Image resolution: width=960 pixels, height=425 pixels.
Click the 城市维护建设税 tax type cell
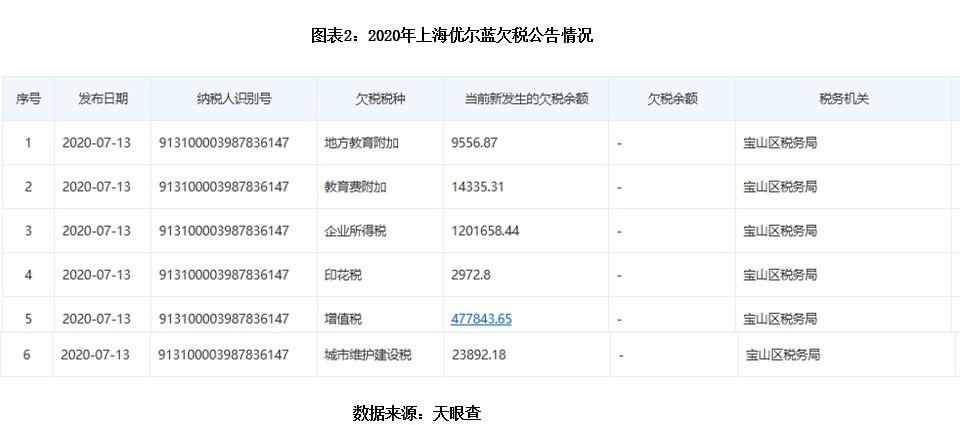point(369,355)
